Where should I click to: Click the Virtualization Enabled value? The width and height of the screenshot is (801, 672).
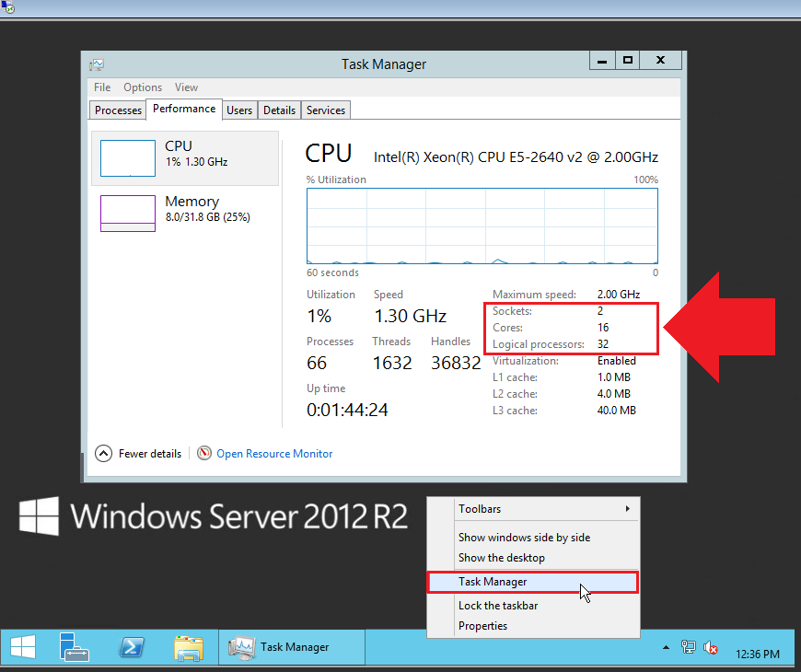[x=617, y=361]
